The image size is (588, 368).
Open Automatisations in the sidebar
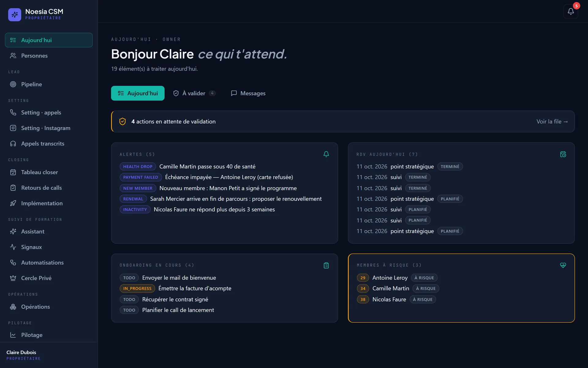tap(49, 263)
